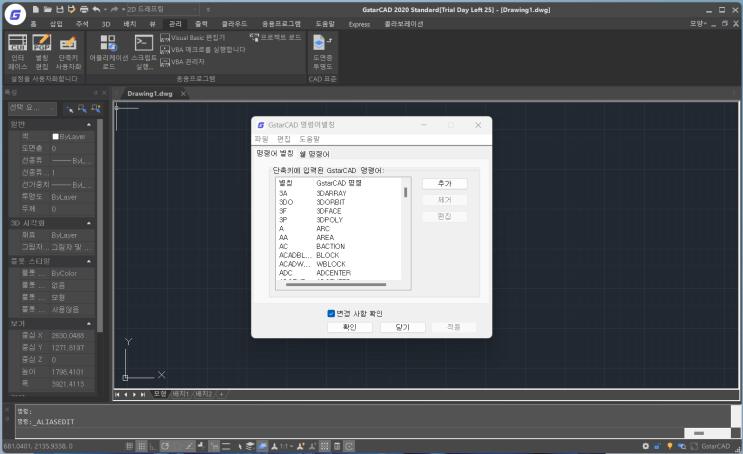The height and width of the screenshot is (454, 743).
Task: Toggle polar tracking in the status bar
Action: point(165,446)
